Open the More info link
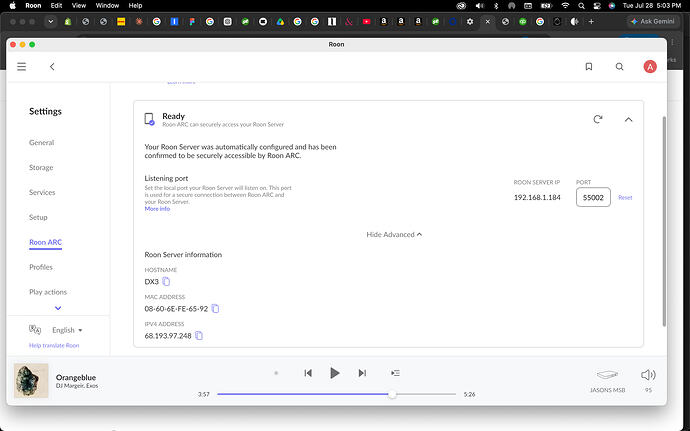This screenshot has width=690, height=431. tap(157, 209)
